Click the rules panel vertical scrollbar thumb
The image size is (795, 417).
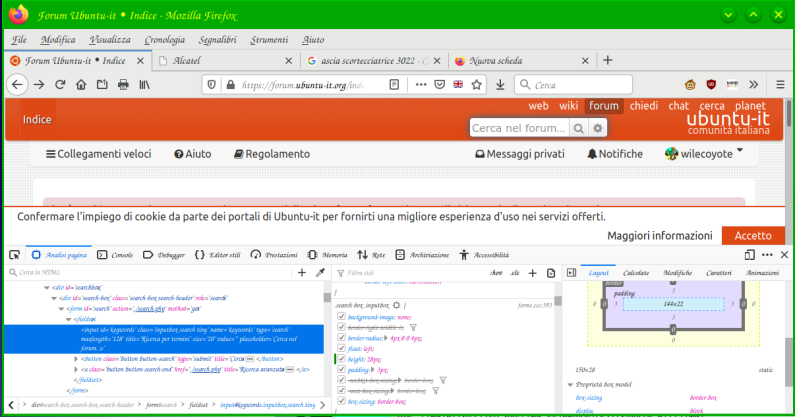click(x=558, y=301)
